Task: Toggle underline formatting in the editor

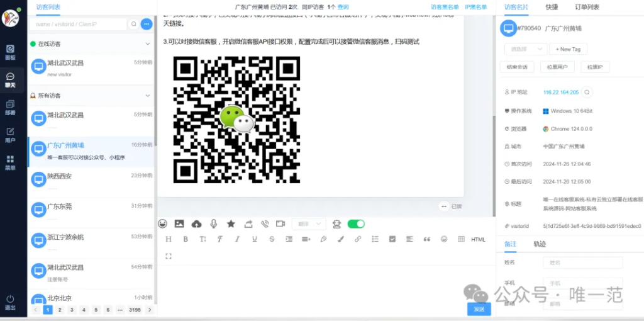Action: 254,239
